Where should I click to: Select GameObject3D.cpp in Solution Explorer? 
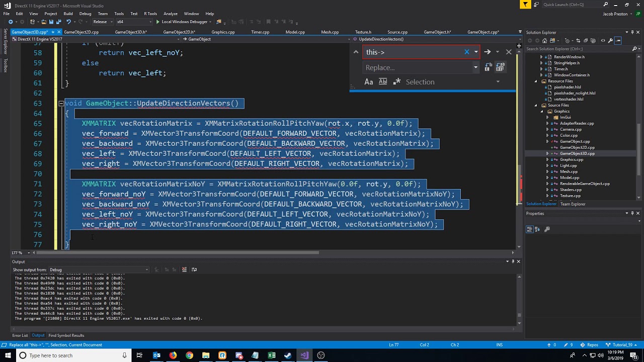pos(577,153)
